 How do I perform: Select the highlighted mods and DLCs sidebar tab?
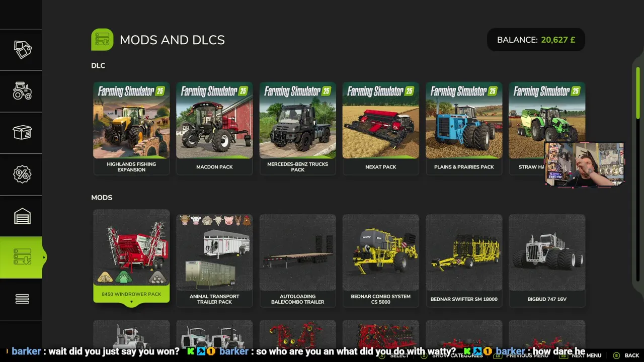click(22, 257)
